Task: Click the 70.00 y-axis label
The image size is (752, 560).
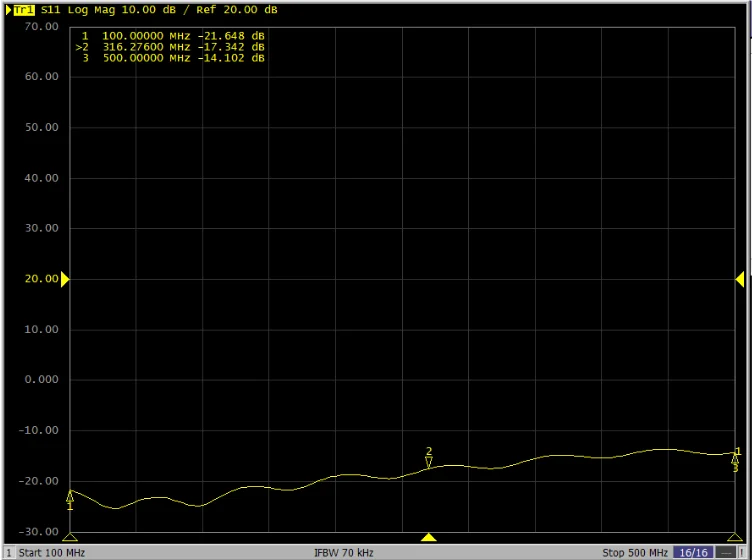Action: click(41, 27)
